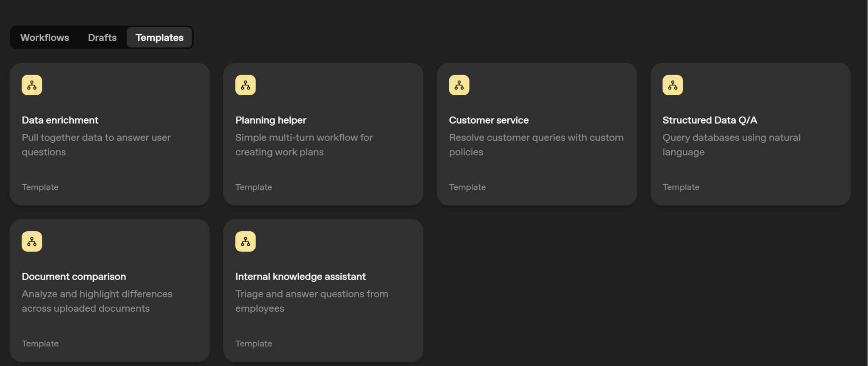Click the Planning helper workflow icon
Viewport: 868px width, 366px height.
(x=245, y=85)
